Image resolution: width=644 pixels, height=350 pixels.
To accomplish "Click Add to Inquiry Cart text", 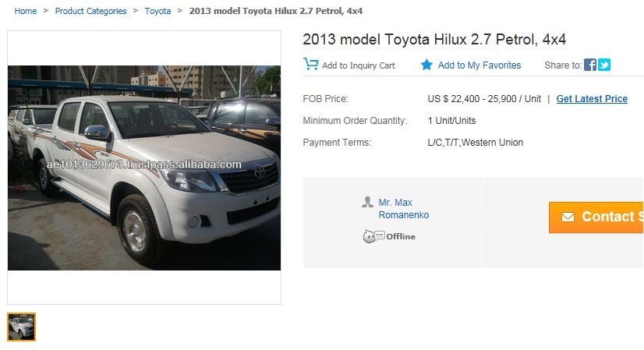I will pyautogui.click(x=359, y=65).
